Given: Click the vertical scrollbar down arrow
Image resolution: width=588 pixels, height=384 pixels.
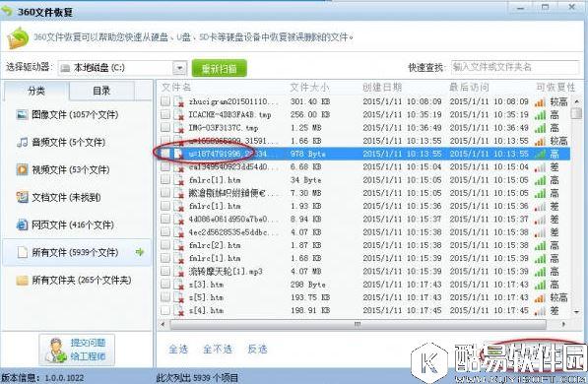Looking at the screenshot, I should coord(576,312).
